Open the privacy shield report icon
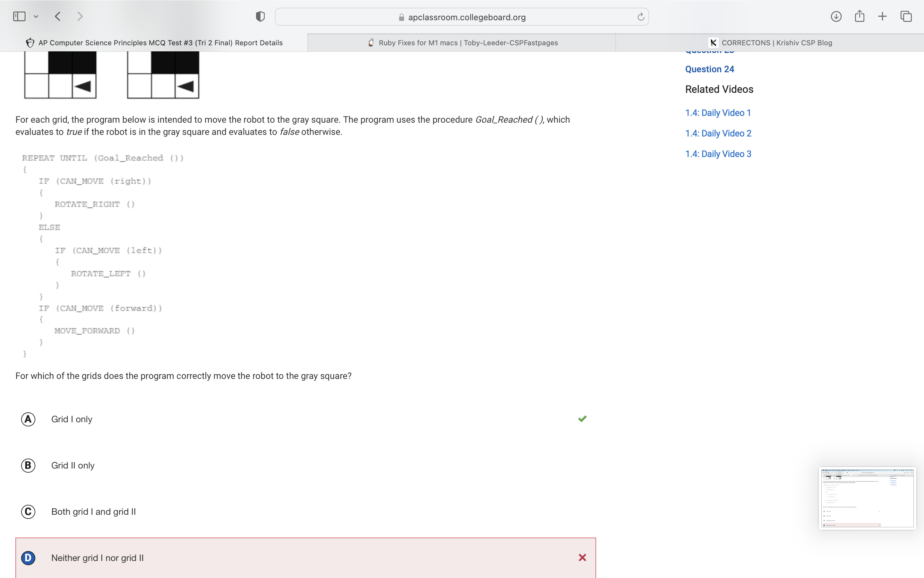Image resolution: width=924 pixels, height=578 pixels. click(261, 17)
